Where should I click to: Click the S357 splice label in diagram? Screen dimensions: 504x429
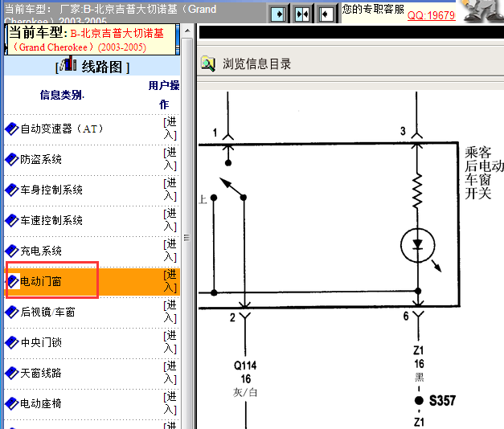click(x=443, y=401)
